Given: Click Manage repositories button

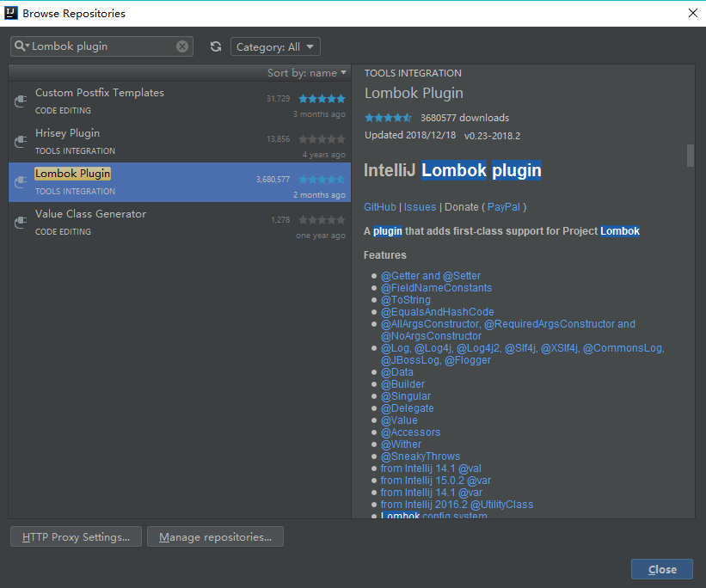Looking at the screenshot, I should 215,536.
